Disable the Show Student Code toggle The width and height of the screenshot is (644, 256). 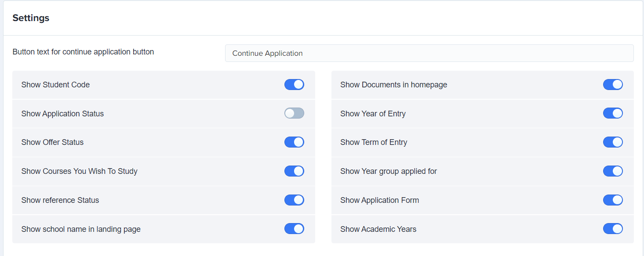click(x=294, y=85)
